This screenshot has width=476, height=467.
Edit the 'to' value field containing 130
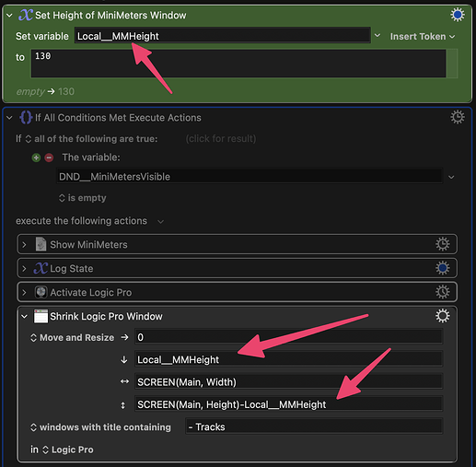238,64
